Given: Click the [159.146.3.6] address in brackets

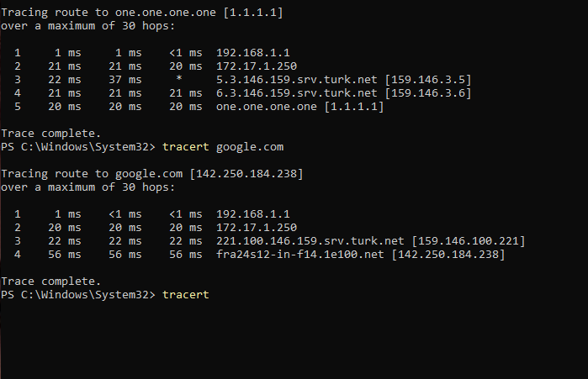Looking at the screenshot, I should click(x=428, y=93).
